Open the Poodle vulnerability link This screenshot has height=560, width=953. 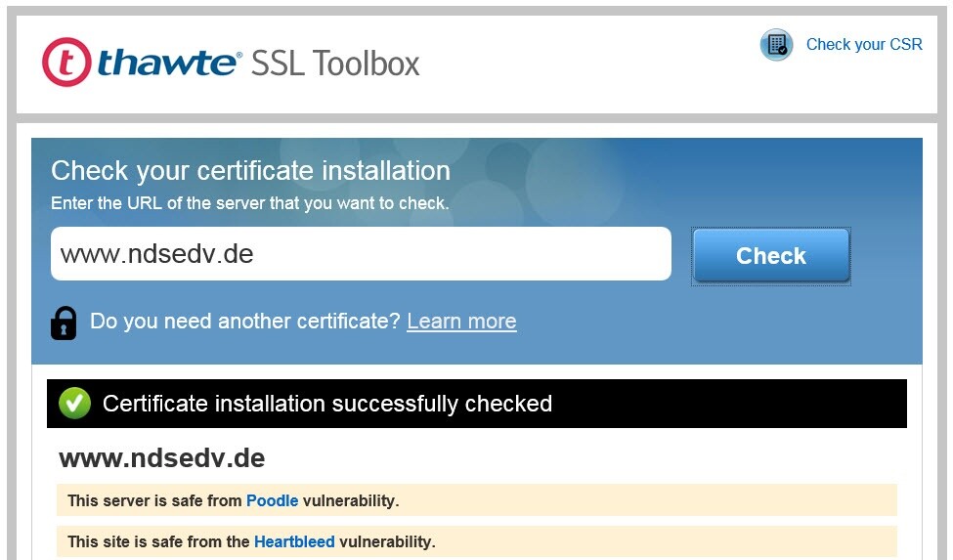272,500
